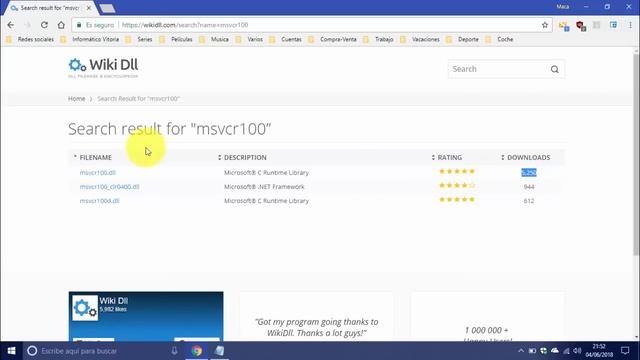Click the yellow extension icon in toolbar

(564, 25)
